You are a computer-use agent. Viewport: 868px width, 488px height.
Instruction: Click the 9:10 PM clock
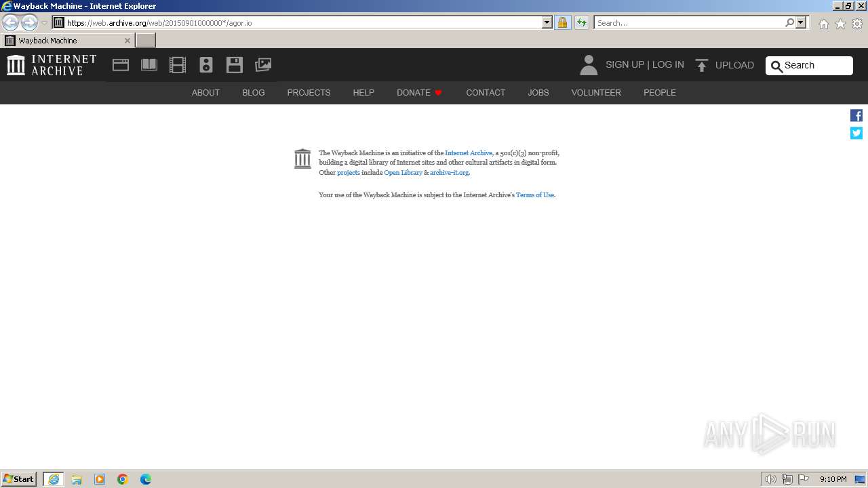pos(833,479)
